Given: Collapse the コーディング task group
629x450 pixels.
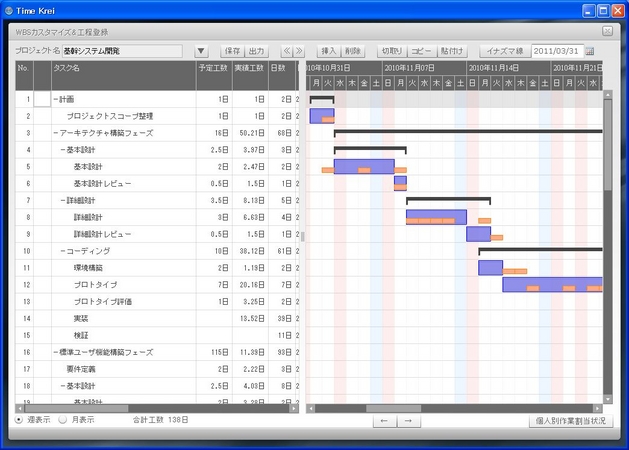Looking at the screenshot, I should tap(64, 251).
